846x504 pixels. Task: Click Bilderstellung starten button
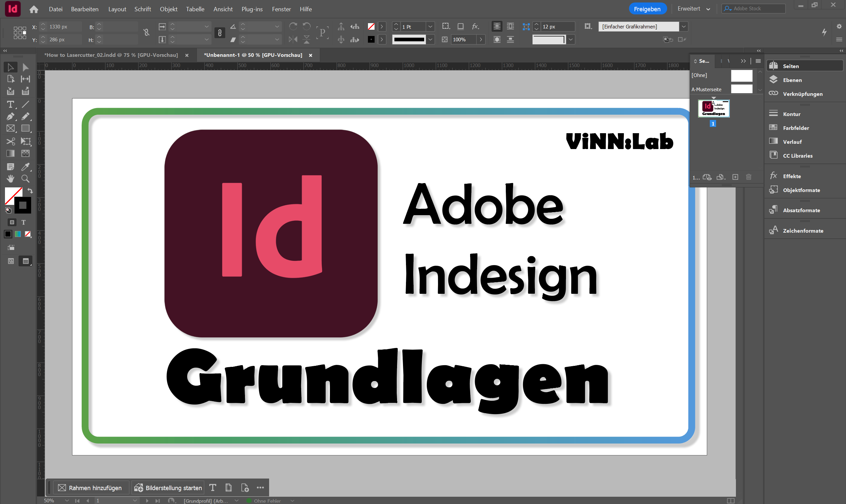[168, 488]
